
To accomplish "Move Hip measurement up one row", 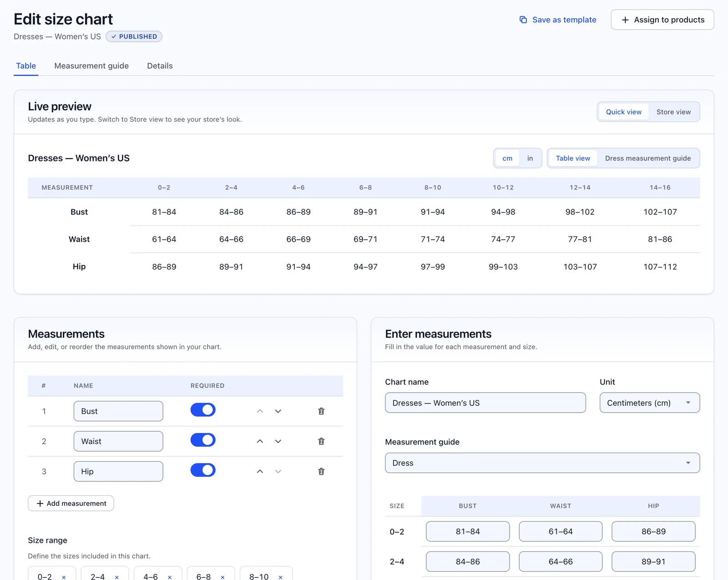I will point(260,471).
